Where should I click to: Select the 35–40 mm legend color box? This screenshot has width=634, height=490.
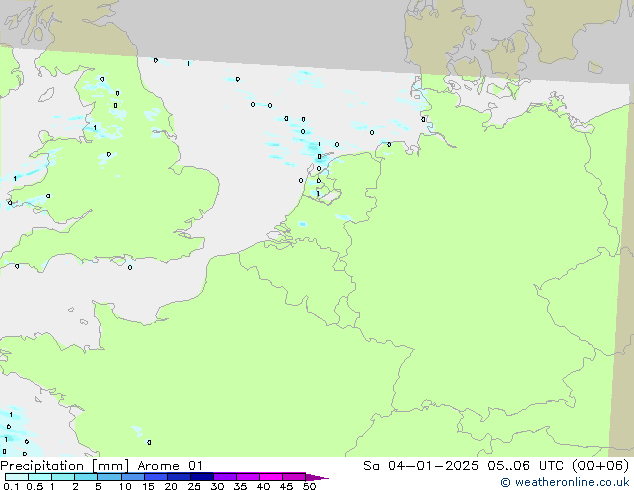coord(248,477)
